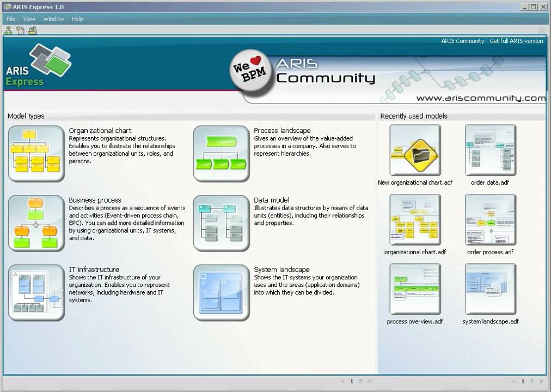Click the ARIS Express logo
Image resolution: width=551 pixels, height=392 pixels.
39,65
